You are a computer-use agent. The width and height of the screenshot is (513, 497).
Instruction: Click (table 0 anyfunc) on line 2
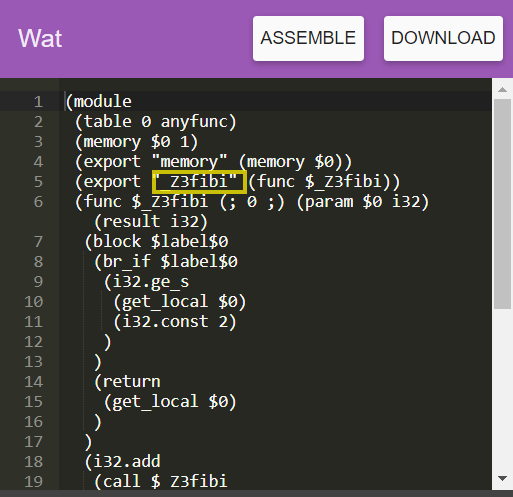[156, 122]
